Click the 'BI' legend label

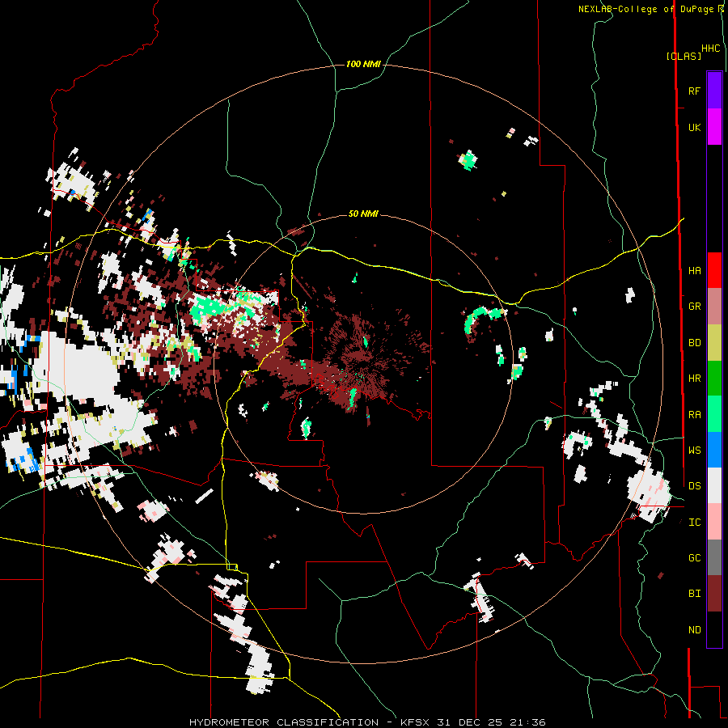pyautogui.click(x=694, y=594)
